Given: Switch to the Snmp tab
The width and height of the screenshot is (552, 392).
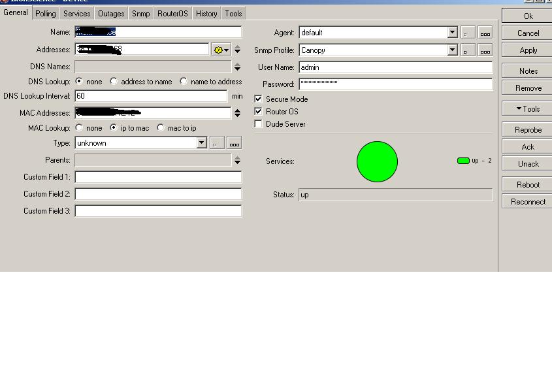Looking at the screenshot, I should pos(141,14).
